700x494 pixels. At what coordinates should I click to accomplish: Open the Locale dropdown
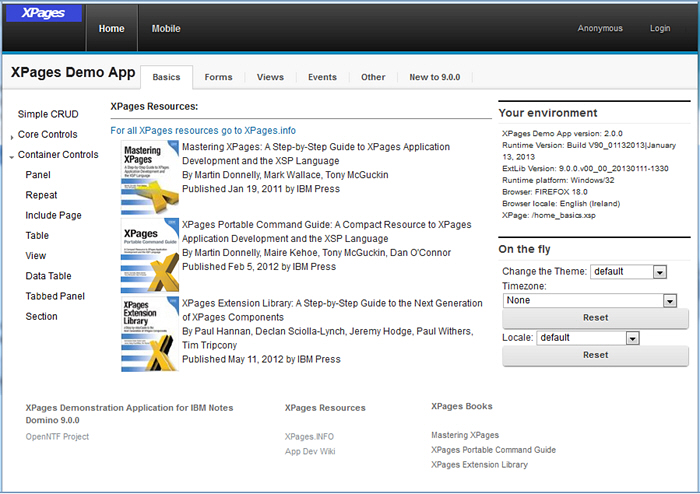point(588,338)
